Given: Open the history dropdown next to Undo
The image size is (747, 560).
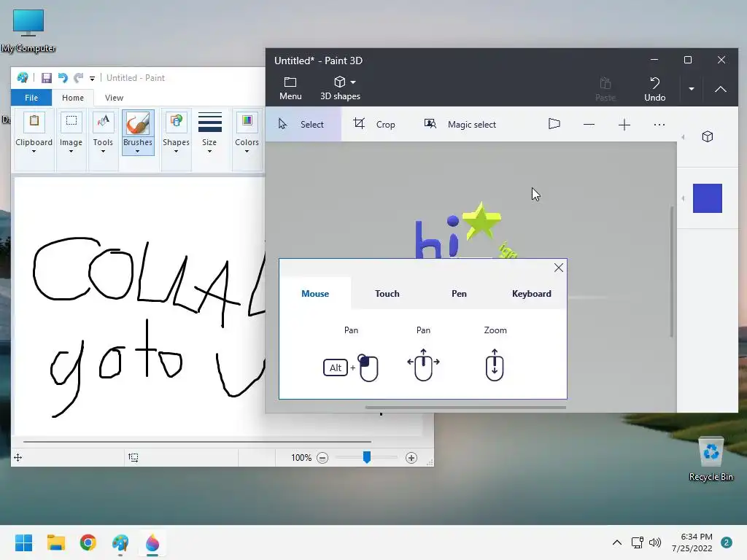Looking at the screenshot, I should pos(692,88).
